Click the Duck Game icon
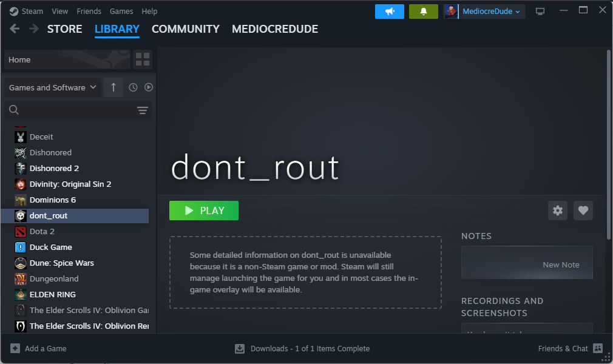This screenshot has width=613, height=364. tap(20, 247)
